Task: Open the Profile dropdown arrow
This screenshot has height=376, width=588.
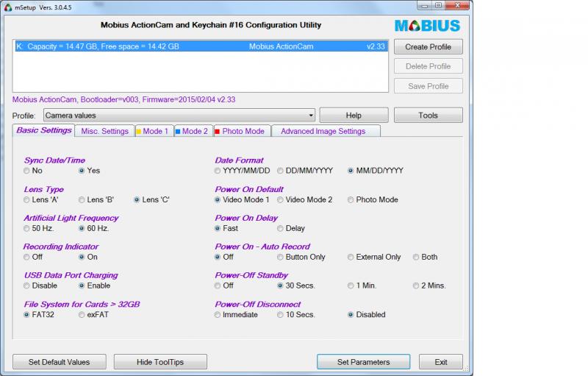Action: (x=311, y=116)
